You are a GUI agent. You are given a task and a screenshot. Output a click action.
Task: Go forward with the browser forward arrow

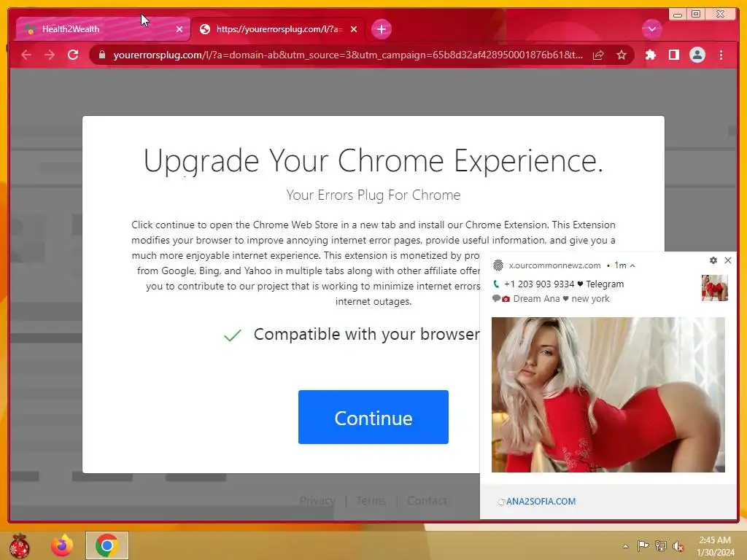(x=50, y=55)
